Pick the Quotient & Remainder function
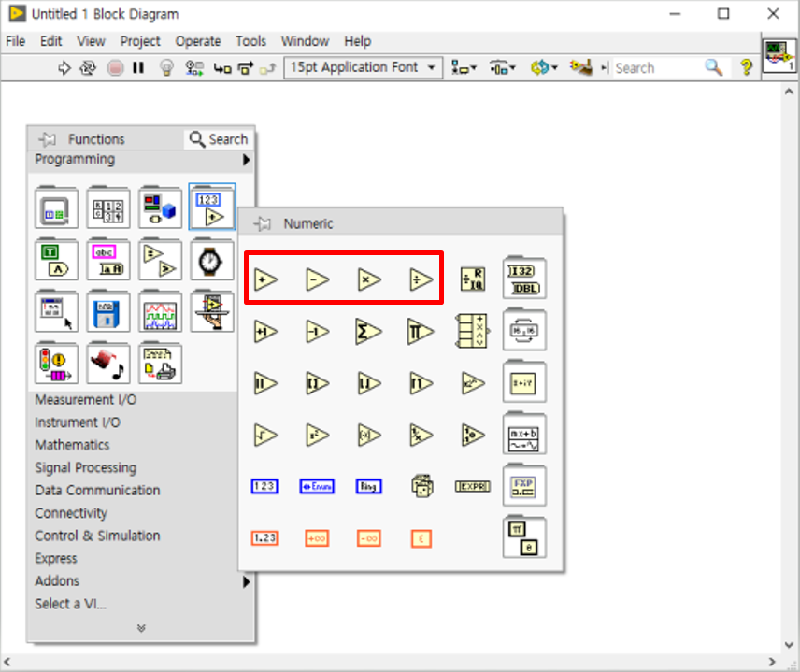 (473, 279)
